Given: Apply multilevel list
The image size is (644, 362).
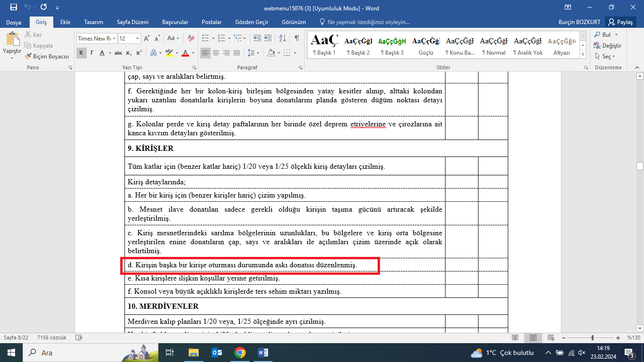Looking at the screenshot, I should pos(238,39).
